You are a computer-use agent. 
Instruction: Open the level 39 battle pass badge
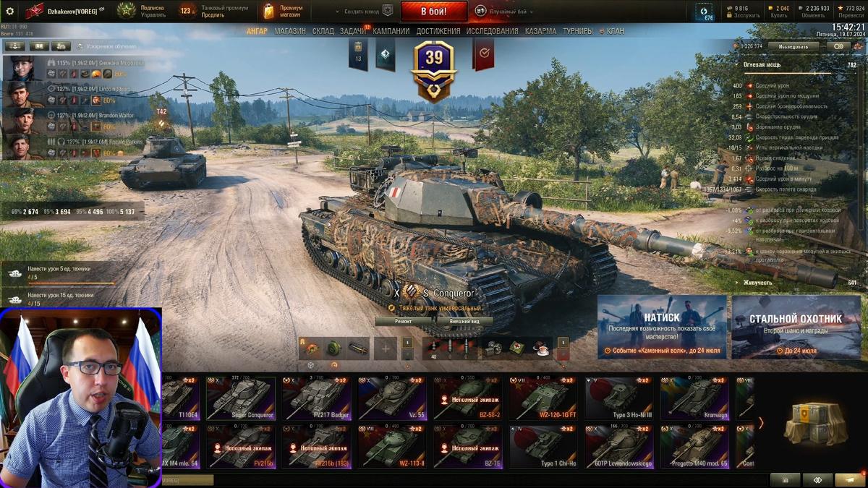tap(433, 68)
